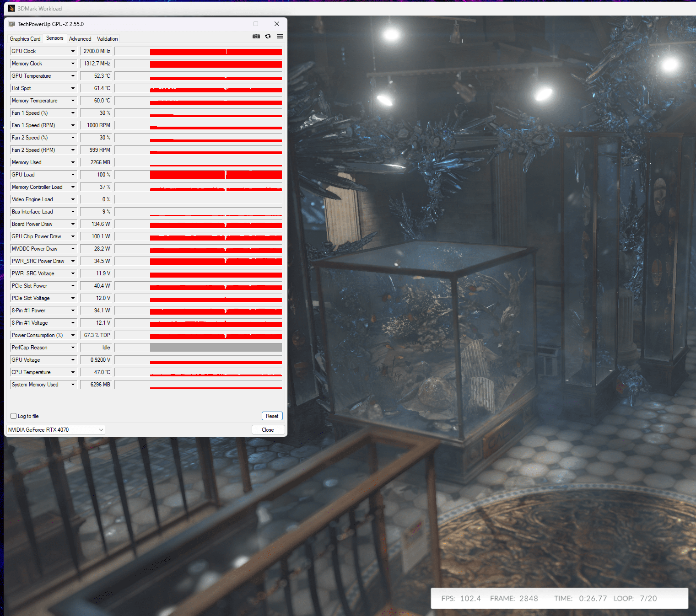Screen dimensions: 696x616
Task: Open the GPU Chip Power Draw dropdown
Action: 73,236
